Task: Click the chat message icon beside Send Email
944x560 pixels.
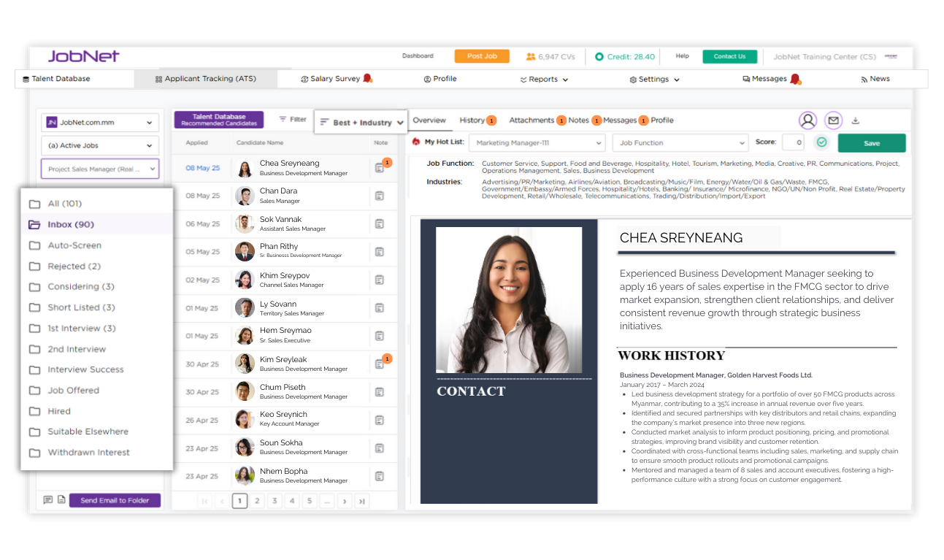Action: [x=47, y=500]
